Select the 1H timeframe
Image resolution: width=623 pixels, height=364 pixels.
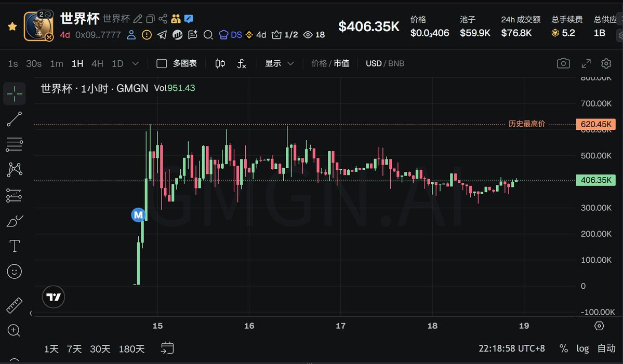tap(77, 63)
